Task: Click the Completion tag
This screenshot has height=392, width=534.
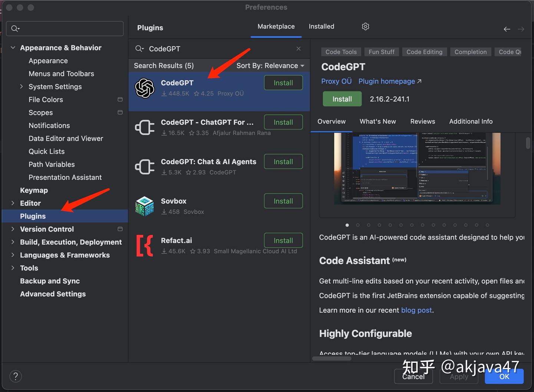Action: 471,52
